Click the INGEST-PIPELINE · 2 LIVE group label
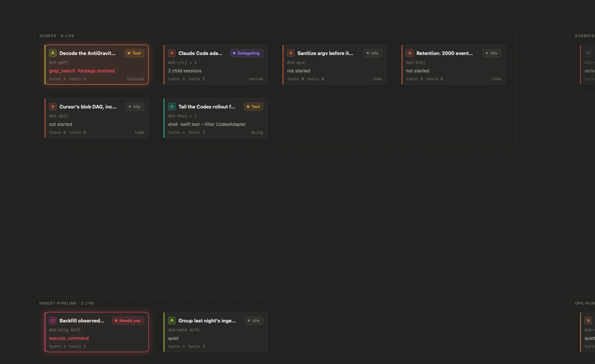 (x=67, y=303)
